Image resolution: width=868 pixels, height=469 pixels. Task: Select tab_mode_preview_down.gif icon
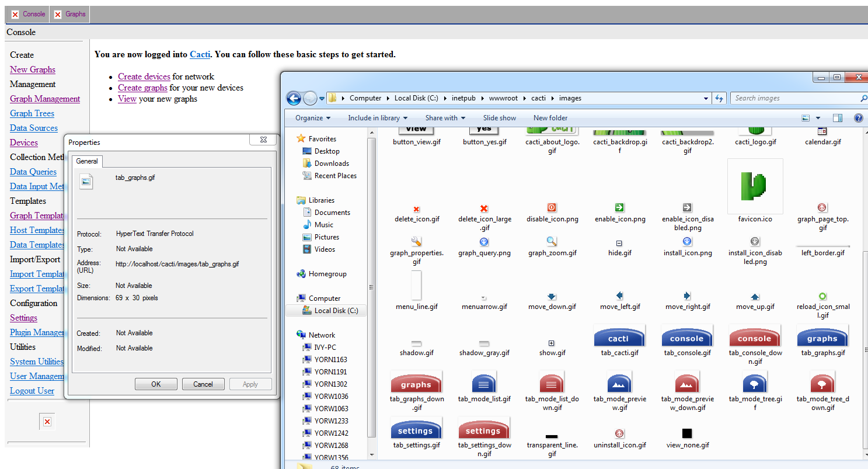pos(686,383)
